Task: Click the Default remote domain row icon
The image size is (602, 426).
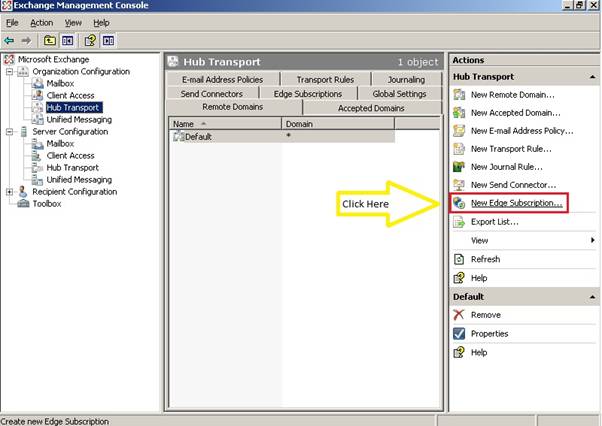Action: [179, 136]
